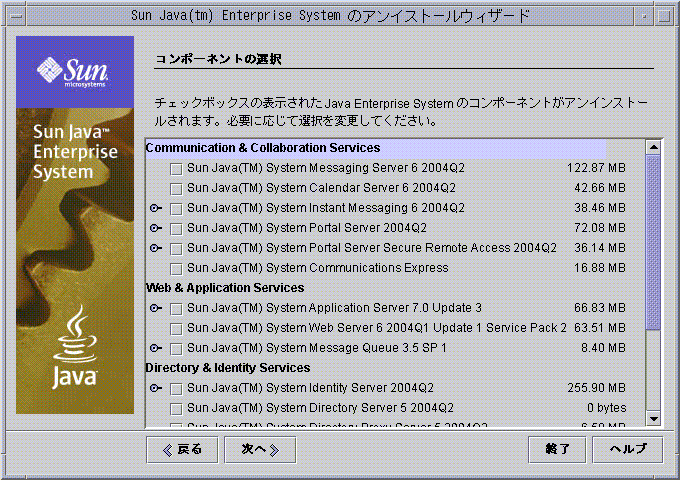Screen dimensions: 680x480
Task: Click the 122.87 MB size value
Action: [596, 168]
